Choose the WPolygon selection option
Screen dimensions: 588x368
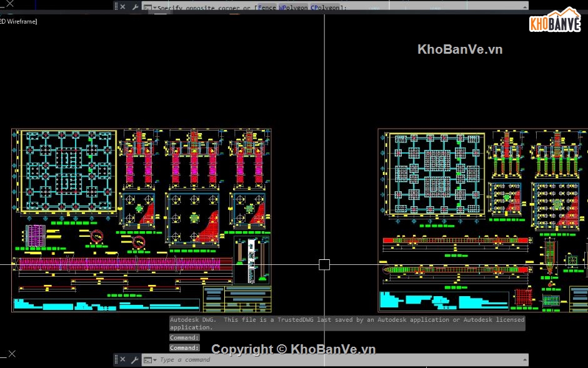pyautogui.click(x=293, y=7)
